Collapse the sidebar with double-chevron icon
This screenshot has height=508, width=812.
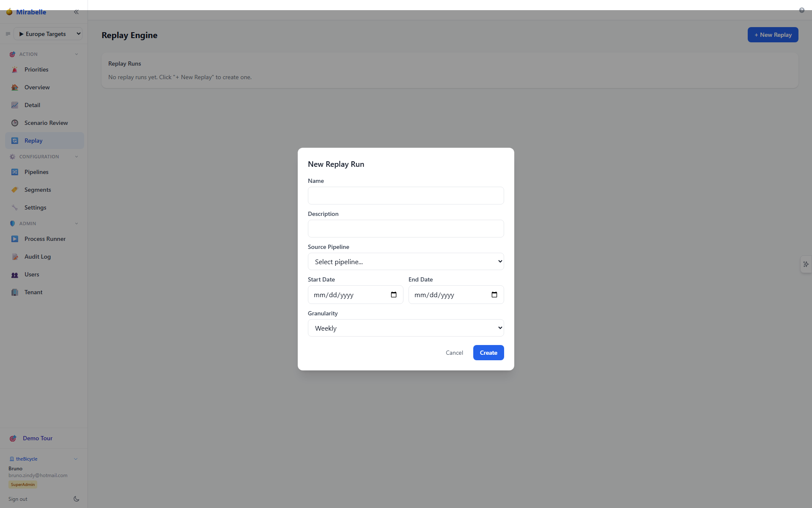76,12
